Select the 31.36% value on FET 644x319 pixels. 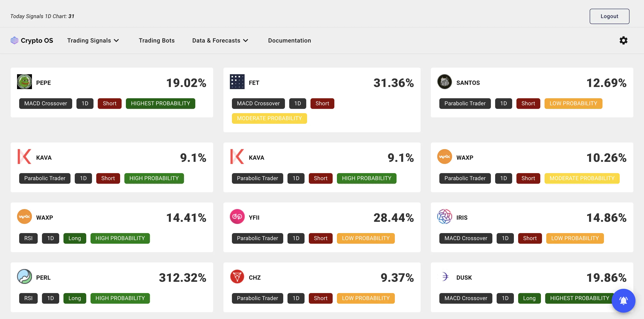tap(394, 83)
